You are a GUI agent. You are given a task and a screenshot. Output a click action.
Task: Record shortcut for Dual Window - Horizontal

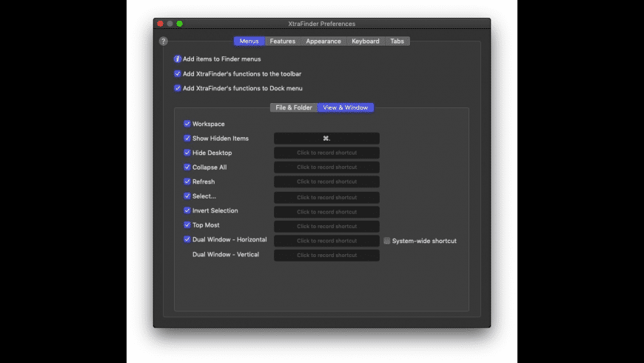(326, 241)
